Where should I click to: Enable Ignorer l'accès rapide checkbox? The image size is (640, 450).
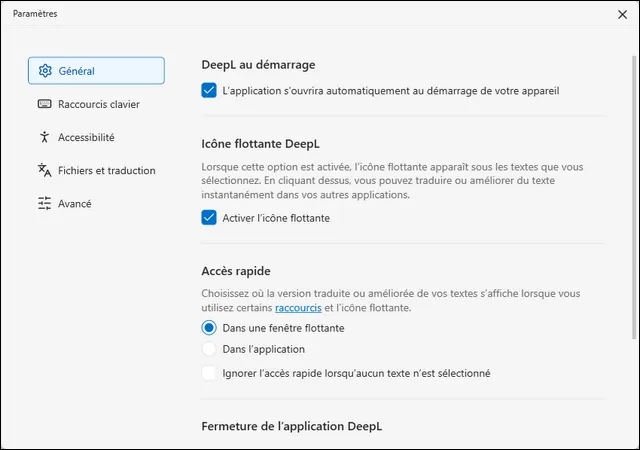pos(209,373)
